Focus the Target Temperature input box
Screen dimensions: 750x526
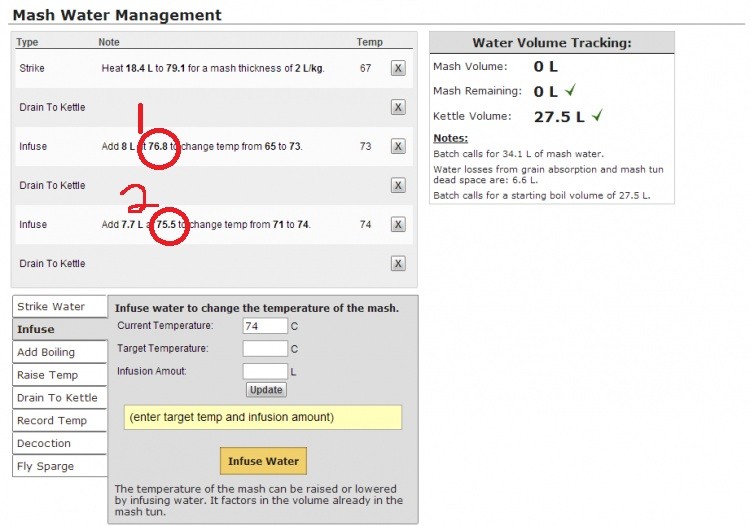[x=265, y=349]
